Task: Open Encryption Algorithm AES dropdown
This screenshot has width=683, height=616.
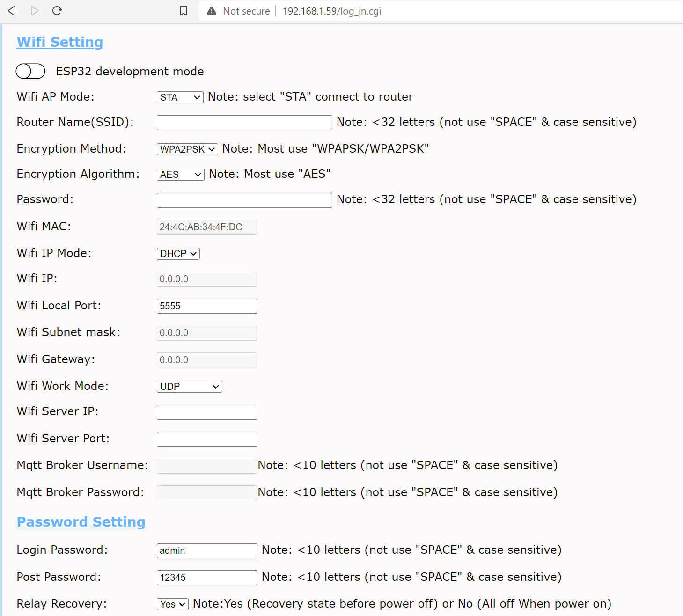Action: (x=180, y=175)
